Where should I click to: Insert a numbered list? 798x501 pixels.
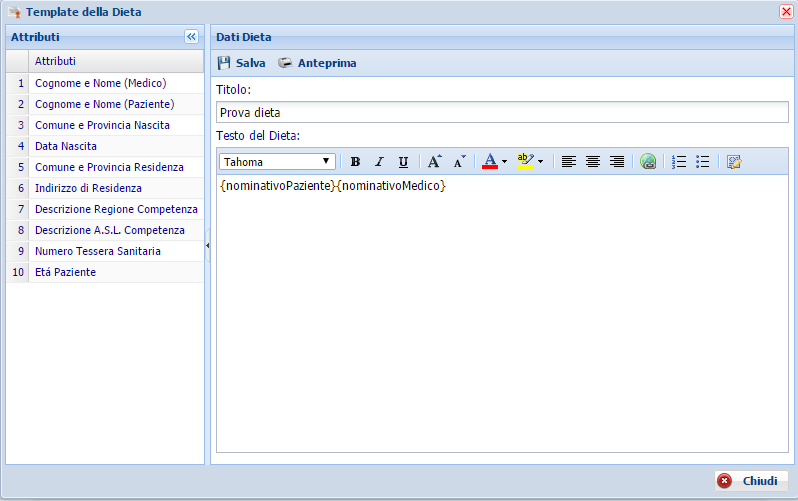click(679, 162)
